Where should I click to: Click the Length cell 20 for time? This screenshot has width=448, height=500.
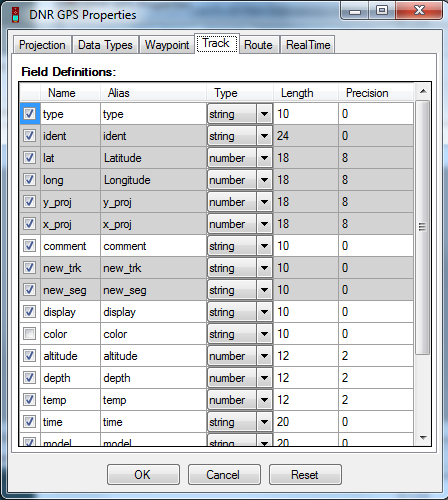(306, 422)
